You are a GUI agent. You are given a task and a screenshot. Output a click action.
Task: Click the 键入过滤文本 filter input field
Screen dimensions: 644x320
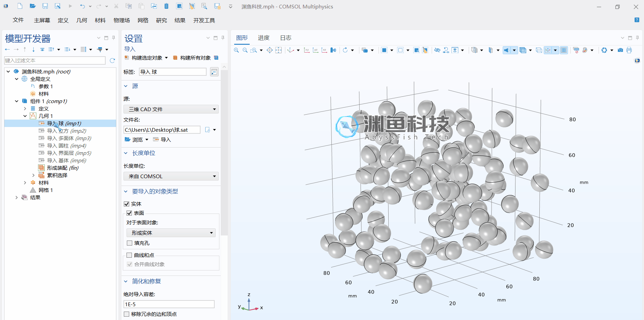55,60
